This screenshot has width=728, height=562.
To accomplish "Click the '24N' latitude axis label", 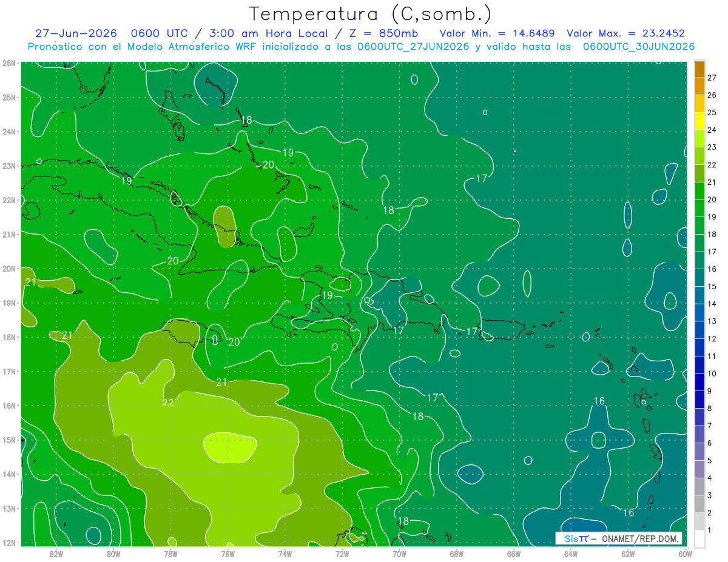I will (10, 132).
